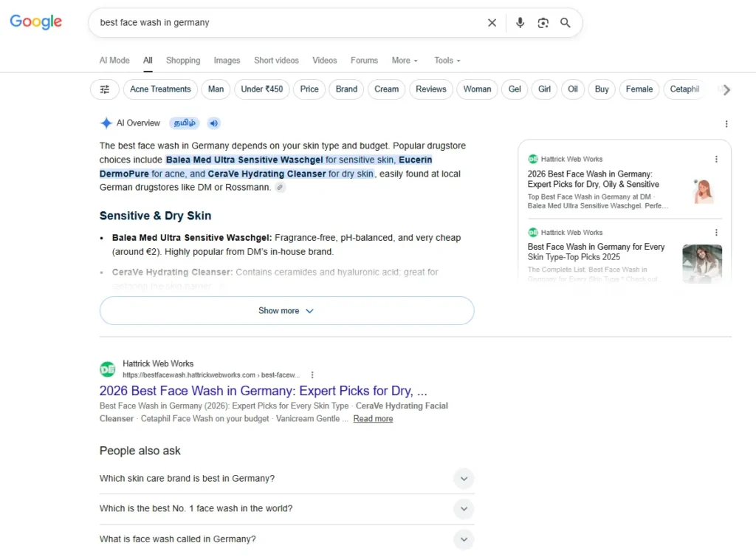Switch to Forums tab
The height and width of the screenshot is (560, 756).
click(x=364, y=61)
